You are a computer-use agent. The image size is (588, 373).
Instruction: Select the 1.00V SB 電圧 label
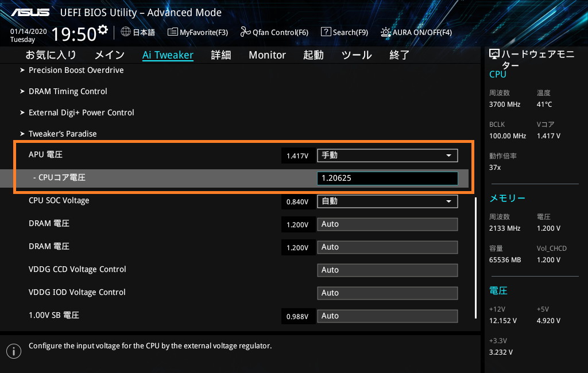tap(53, 315)
